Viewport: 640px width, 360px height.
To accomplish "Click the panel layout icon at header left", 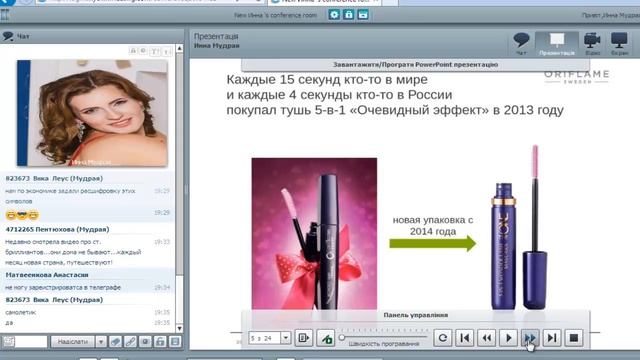I will pyautogui.click(x=5, y=15).
